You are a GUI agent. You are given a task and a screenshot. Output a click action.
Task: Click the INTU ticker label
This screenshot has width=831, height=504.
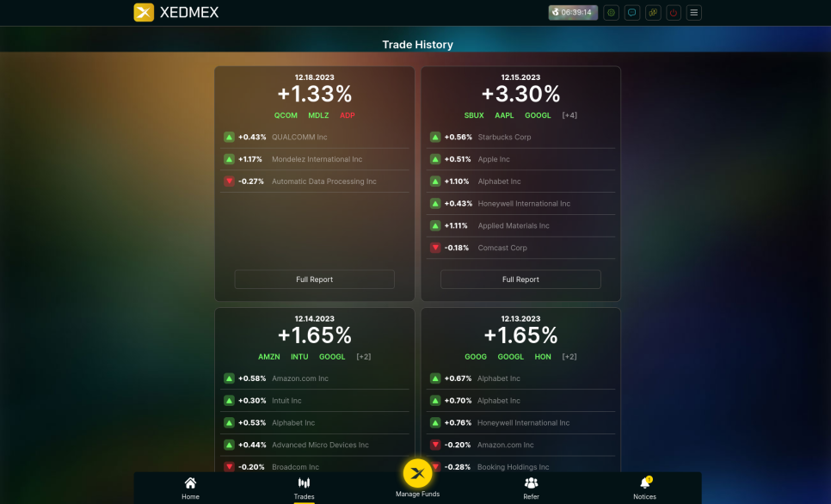click(x=299, y=357)
